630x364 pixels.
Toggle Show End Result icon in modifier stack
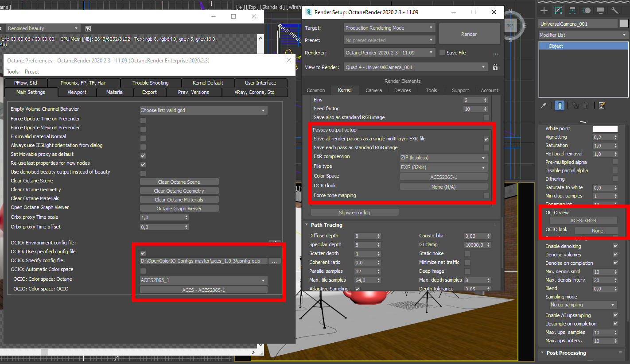point(560,105)
